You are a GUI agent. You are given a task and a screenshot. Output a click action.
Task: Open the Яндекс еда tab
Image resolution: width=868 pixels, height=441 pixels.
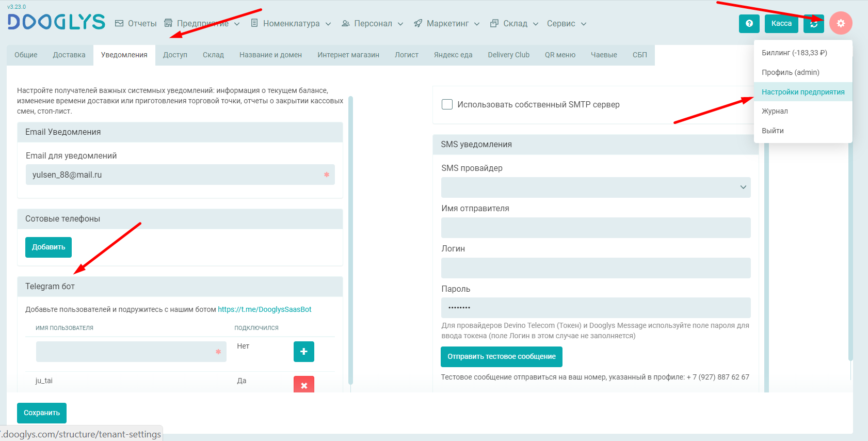[x=453, y=55]
